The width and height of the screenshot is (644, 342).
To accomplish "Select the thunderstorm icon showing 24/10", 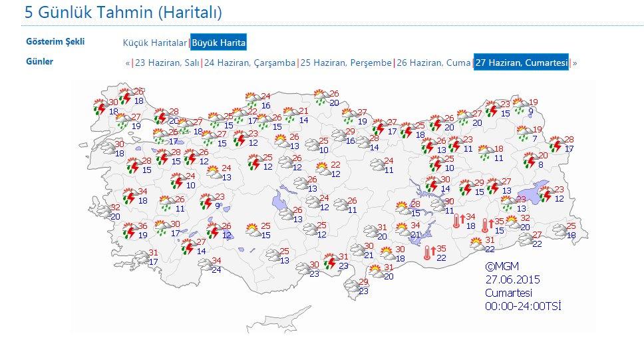I will 178,181.
